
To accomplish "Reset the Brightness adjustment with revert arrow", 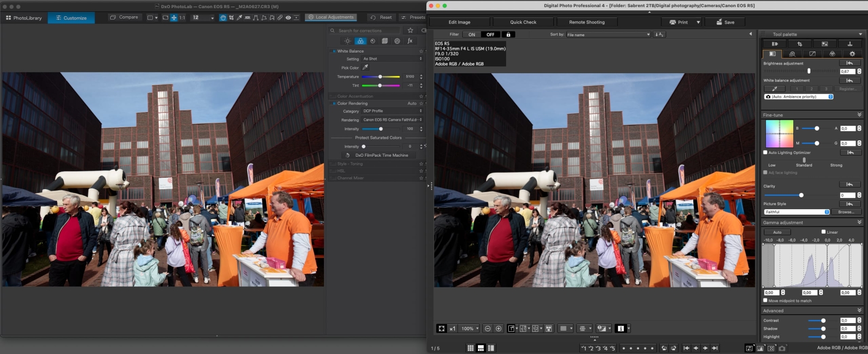I will [850, 63].
